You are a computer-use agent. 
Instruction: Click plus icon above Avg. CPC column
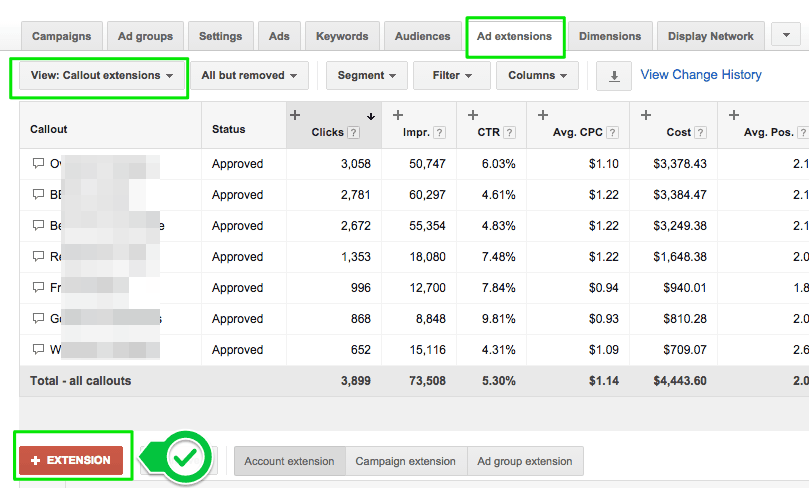coord(543,115)
